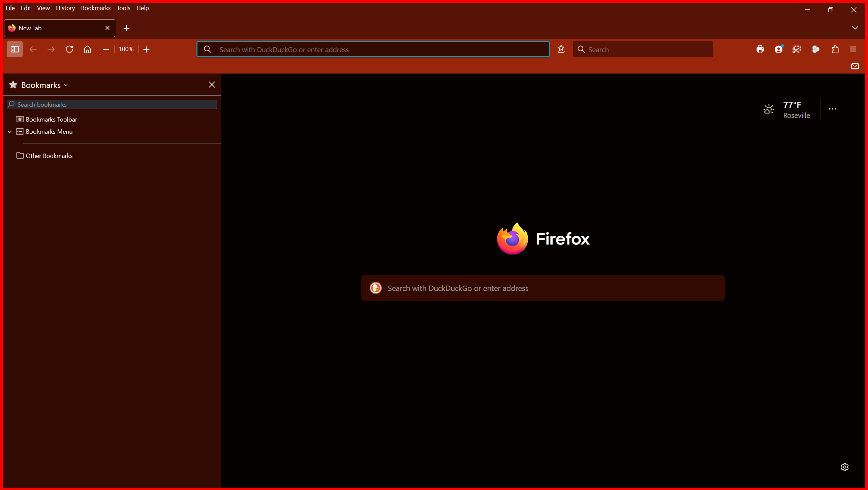Image resolution: width=868 pixels, height=490 pixels.
Task: Minimize the Firefox window
Action: (x=807, y=9)
